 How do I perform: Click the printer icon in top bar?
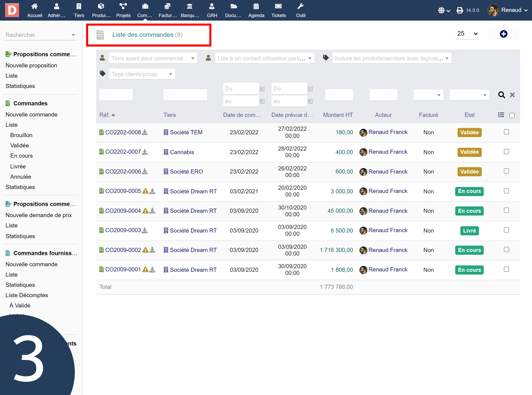coord(460,10)
